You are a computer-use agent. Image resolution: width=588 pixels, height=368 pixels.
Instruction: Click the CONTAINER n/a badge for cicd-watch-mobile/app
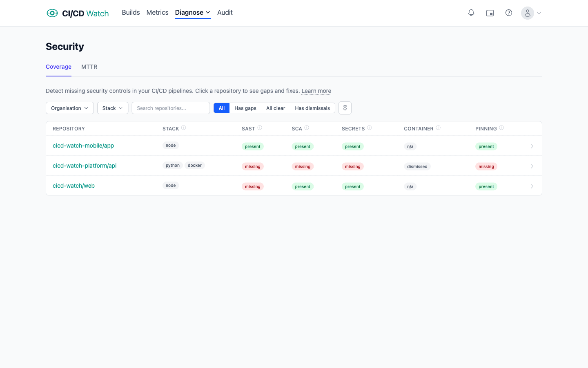pyautogui.click(x=410, y=146)
